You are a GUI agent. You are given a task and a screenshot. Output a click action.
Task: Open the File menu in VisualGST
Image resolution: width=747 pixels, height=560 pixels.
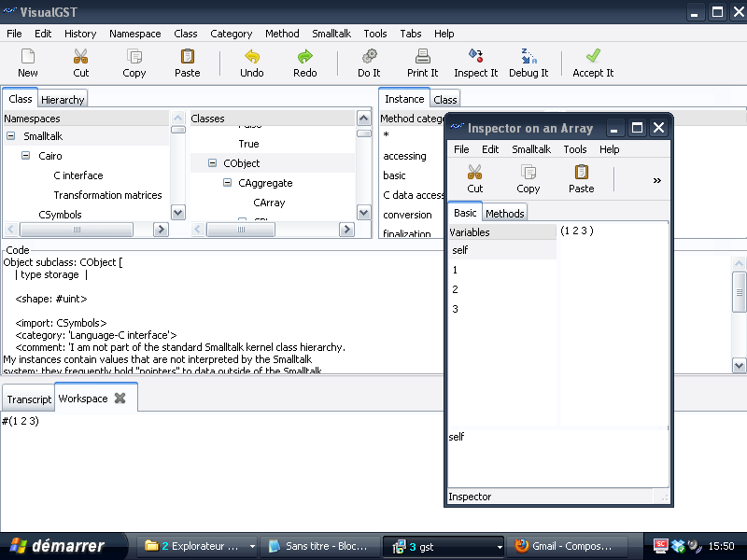tap(14, 34)
